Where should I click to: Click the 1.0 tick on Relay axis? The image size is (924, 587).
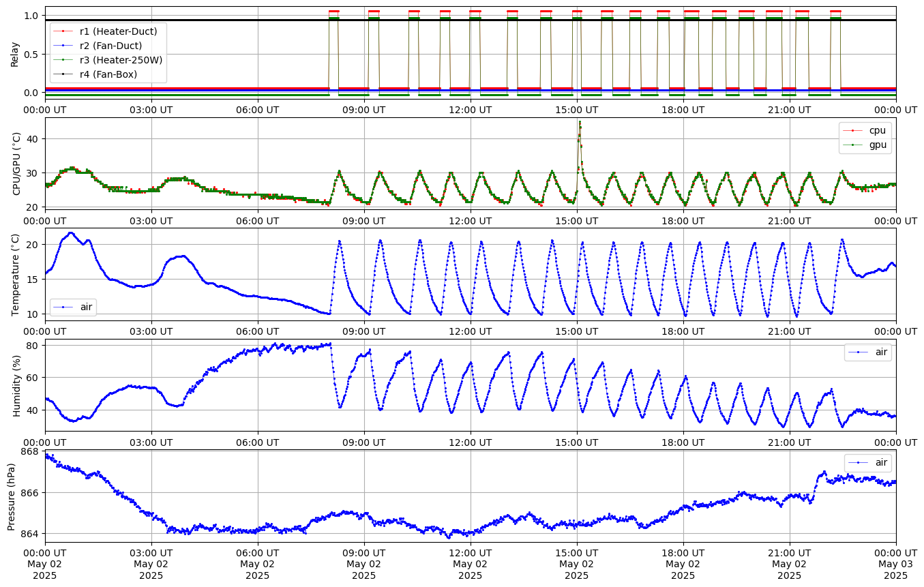pos(33,16)
